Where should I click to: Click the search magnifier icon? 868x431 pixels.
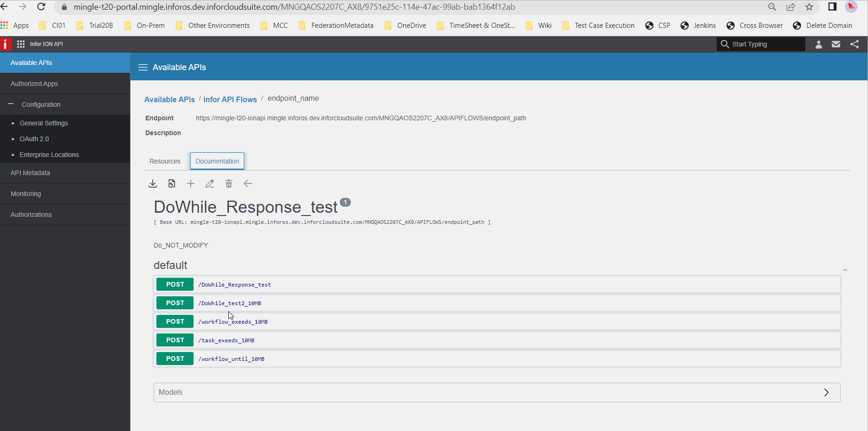(725, 44)
